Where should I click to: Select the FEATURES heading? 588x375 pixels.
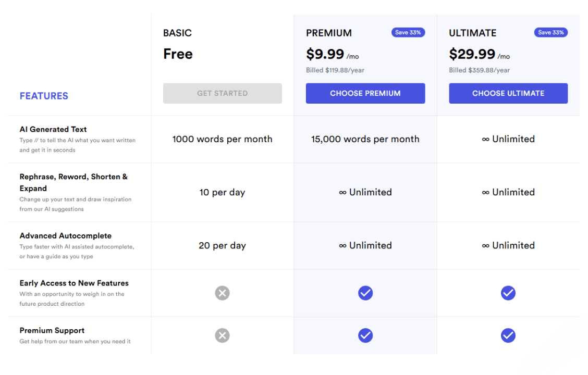pyautogui.click(x=44, y=96)
